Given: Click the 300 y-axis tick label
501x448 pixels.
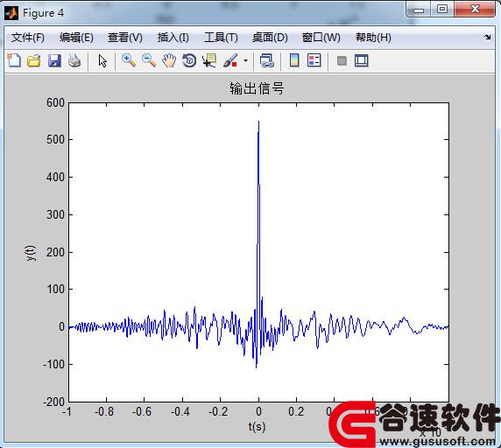Looking at the screenshot, I should pyautogui.click(x=55, y=214).
